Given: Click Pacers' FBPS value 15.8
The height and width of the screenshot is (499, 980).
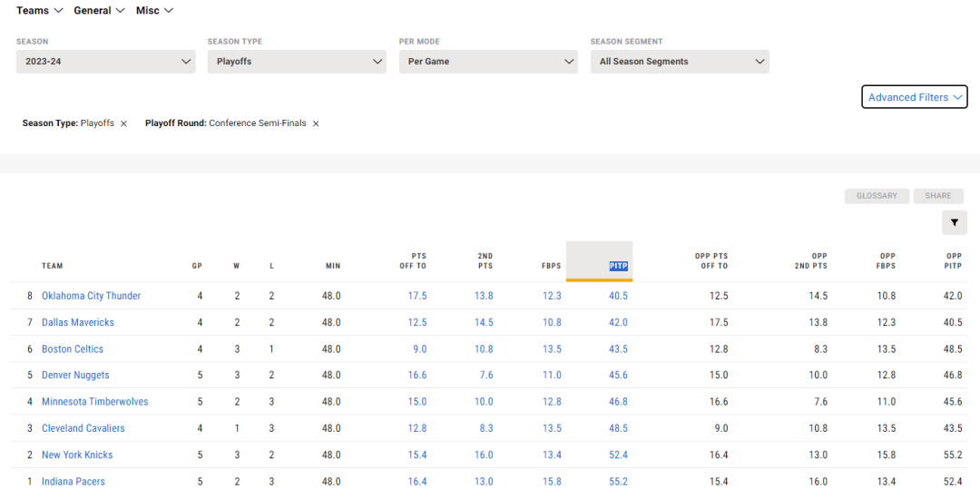Looking at the screenshot, I should pos(552,482).
